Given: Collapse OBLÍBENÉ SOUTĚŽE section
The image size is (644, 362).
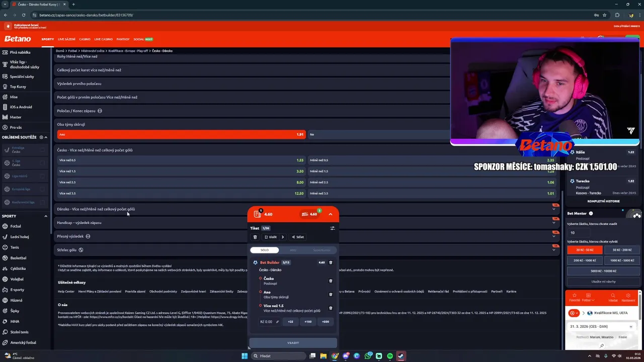Looking at the screenshot, I should click(x=46, y=137).
